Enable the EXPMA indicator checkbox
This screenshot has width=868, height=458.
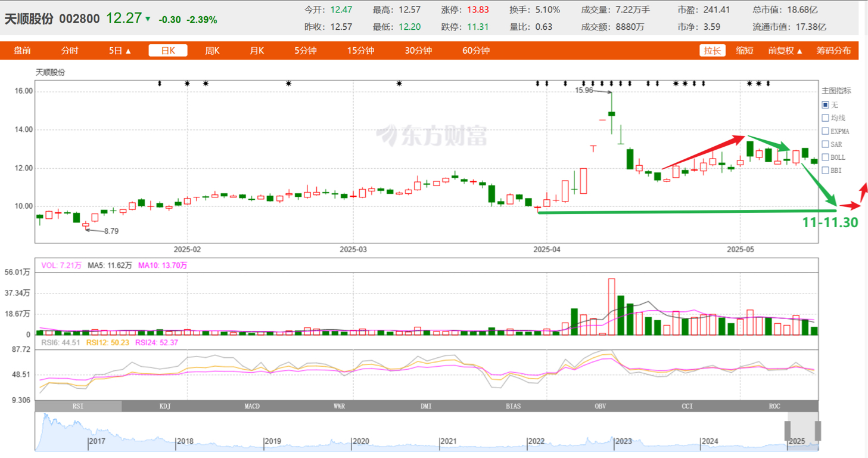[x=825, y=131]
